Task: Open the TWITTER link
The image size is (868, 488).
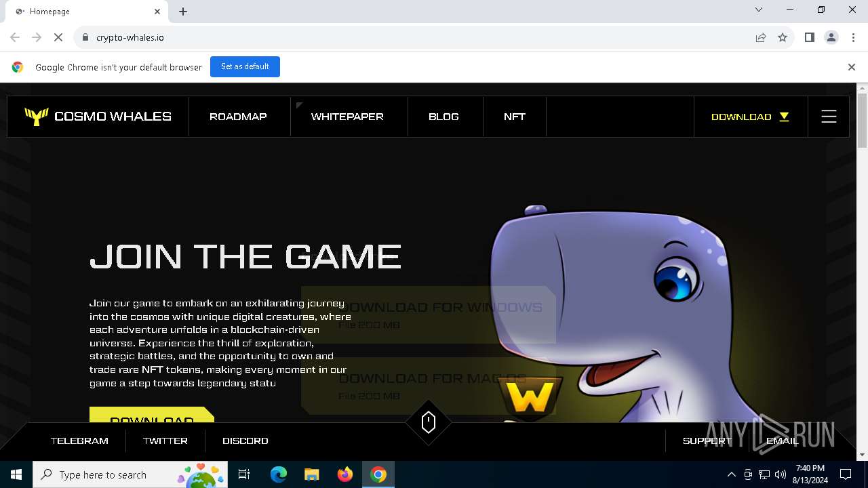Action: tap(165, 441)
